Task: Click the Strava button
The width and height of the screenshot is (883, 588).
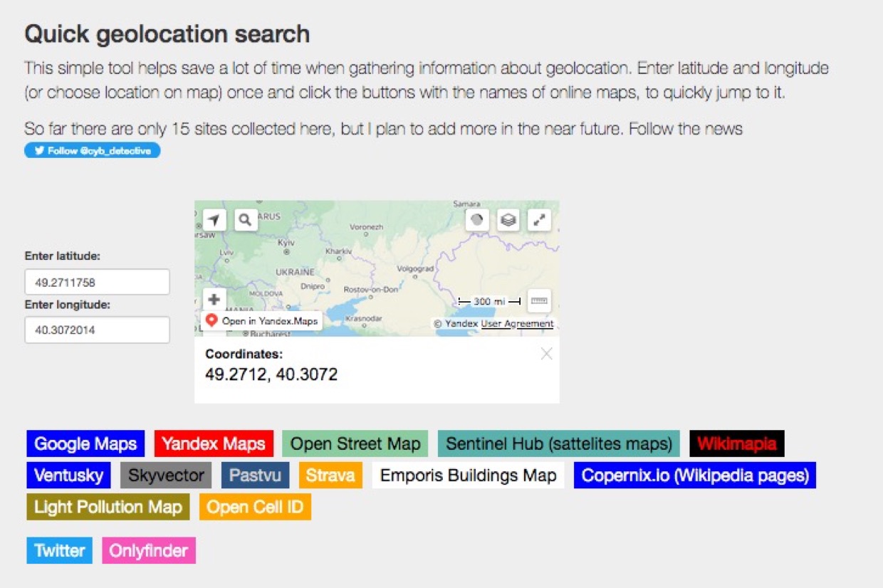Action: tap(331, 476)
